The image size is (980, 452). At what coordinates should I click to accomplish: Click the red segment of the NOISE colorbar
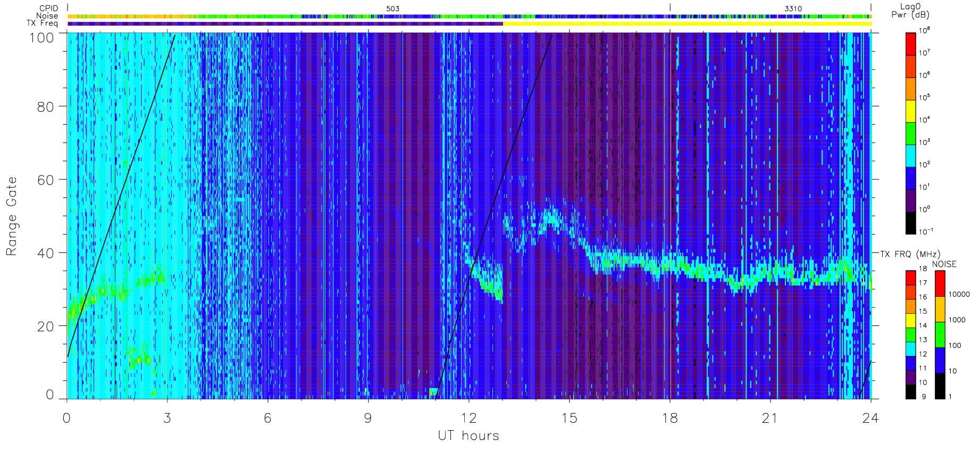point(940,283)
